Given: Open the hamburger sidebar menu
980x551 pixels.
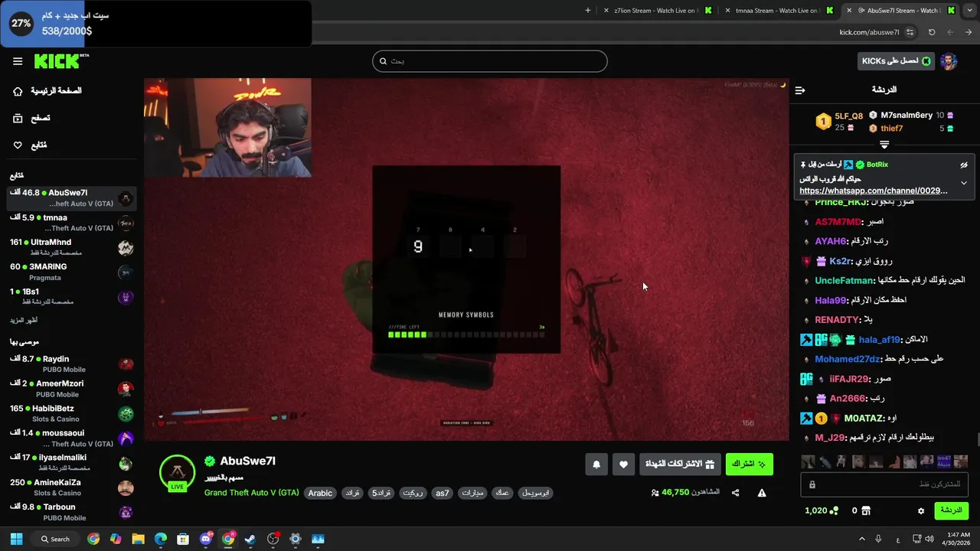Looking at the screenshot, I should (x=18, y=61).
